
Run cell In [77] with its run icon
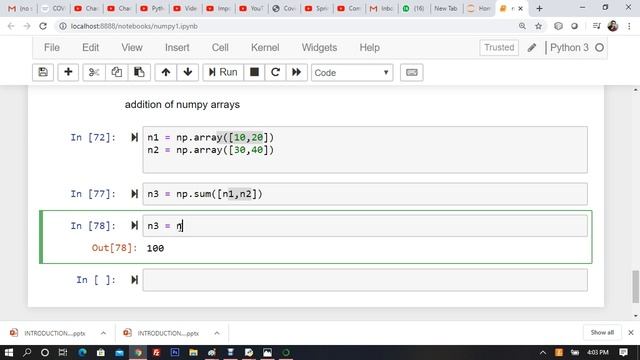coord(134,194)
